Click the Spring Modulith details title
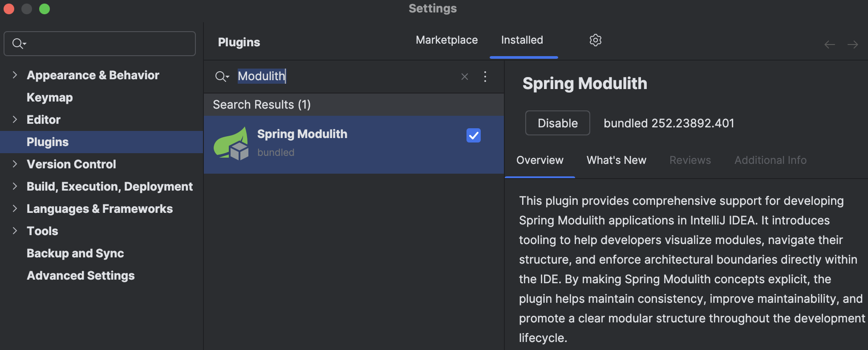Image resolution: width=868 pixels, height=350 pixels. tap(585, 84)
